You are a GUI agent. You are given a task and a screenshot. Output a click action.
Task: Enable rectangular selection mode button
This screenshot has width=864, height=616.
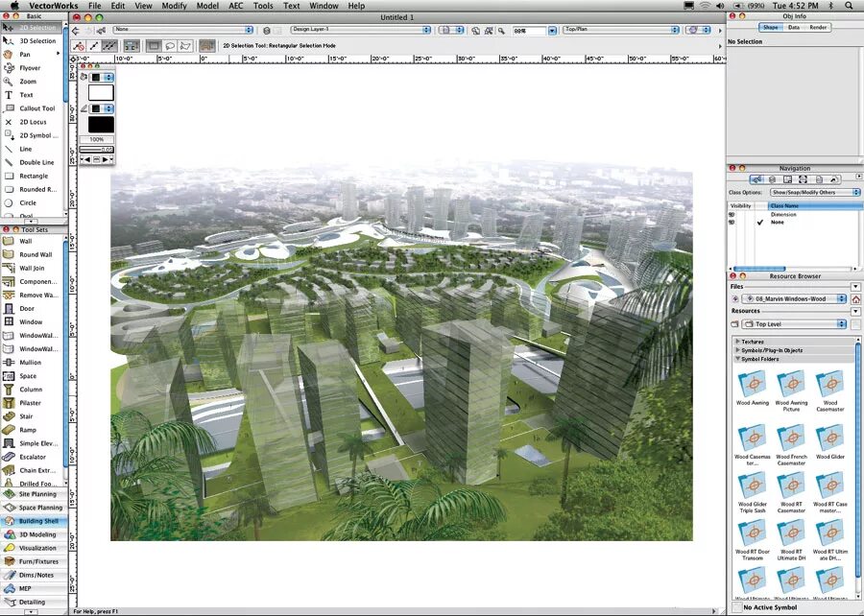coord(154,46)
